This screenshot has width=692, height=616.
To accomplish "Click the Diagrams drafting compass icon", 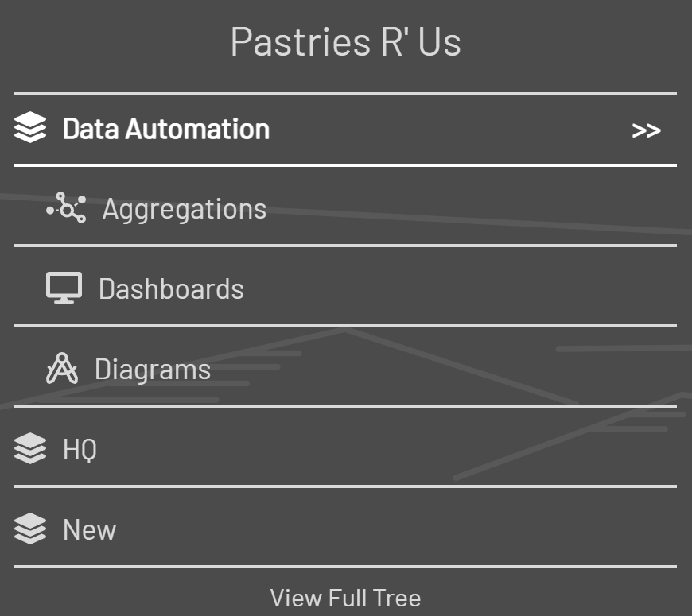I will (62, 369).
